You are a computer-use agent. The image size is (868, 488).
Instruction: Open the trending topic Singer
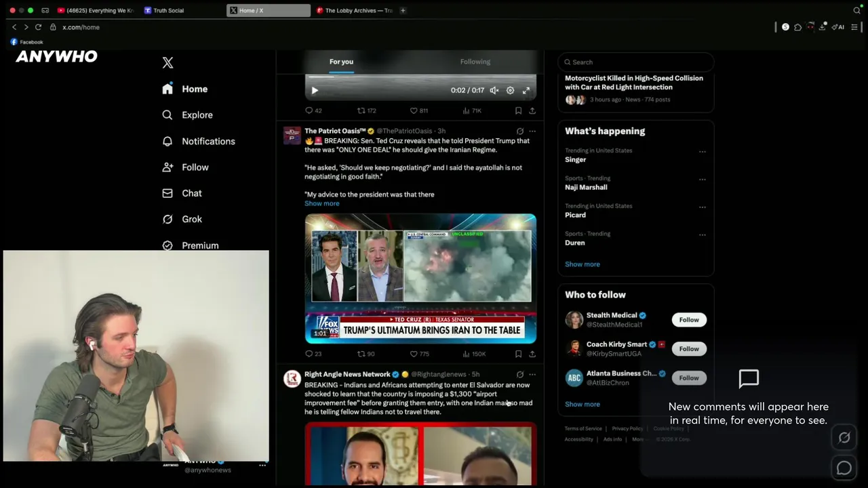pos(575,160)
